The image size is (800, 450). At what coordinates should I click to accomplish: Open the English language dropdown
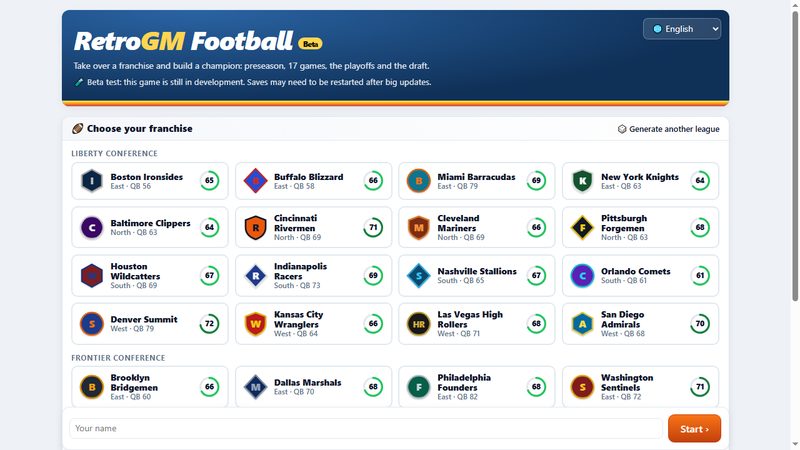tap(682, 29)
